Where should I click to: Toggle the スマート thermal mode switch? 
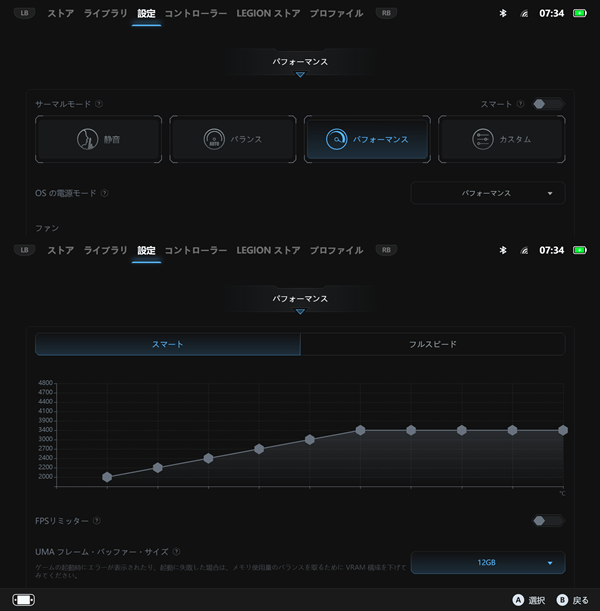coord(549,104)
